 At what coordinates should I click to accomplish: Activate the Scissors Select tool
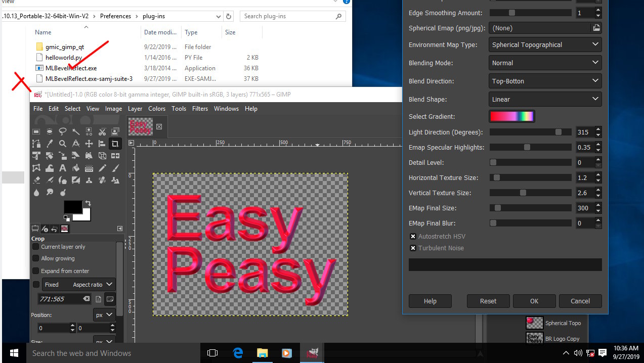[102, 132]
